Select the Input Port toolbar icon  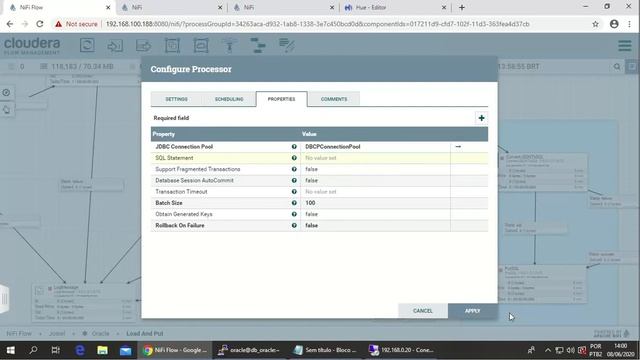115,45
